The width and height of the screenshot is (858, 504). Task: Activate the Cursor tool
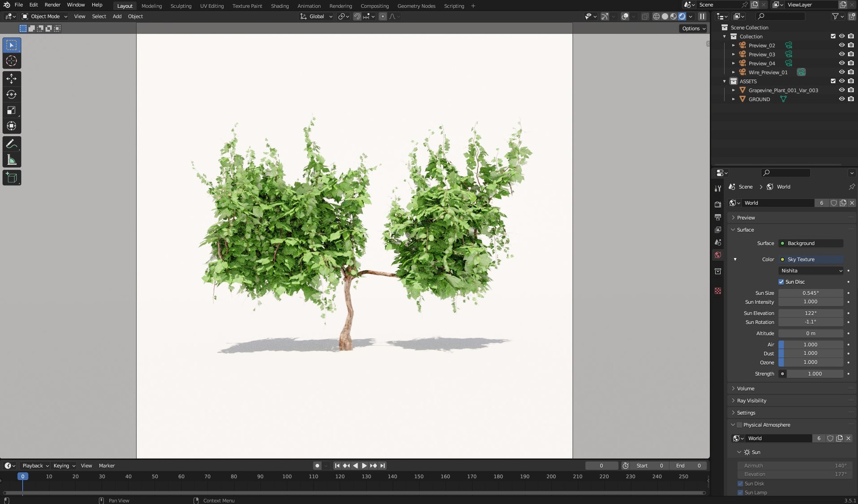coord(12,61)
